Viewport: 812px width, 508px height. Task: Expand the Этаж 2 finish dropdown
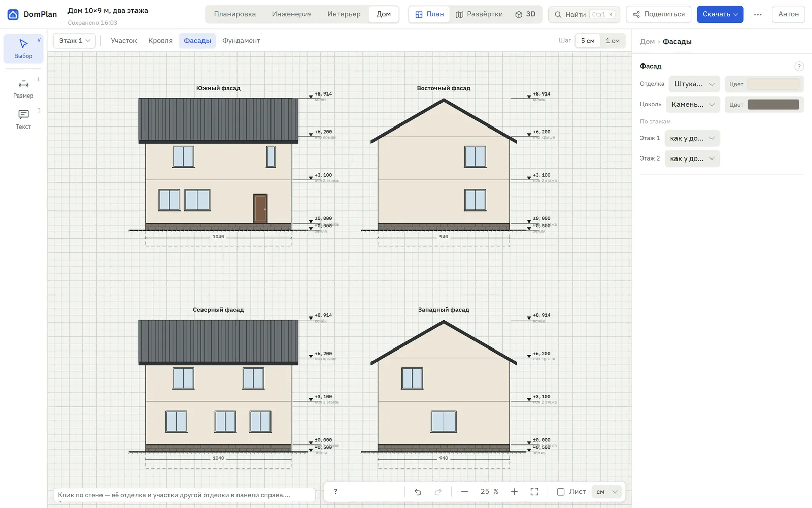692,158
